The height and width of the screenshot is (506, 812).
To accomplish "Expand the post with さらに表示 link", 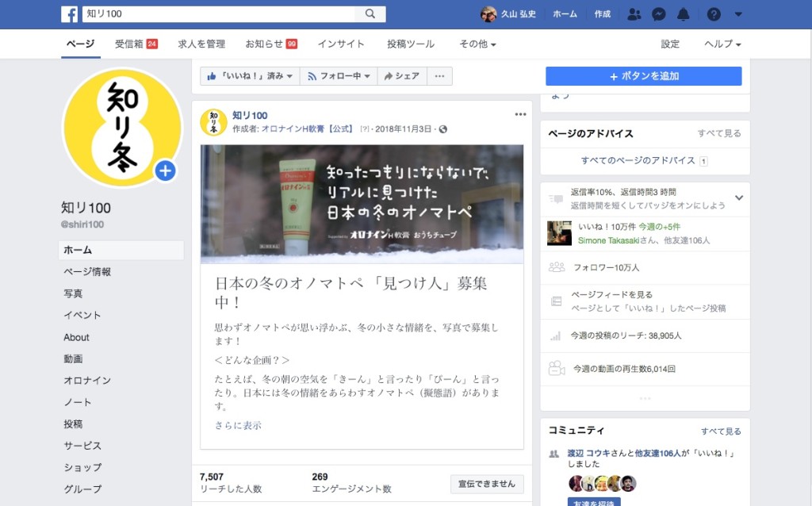I will pos(237,426).
